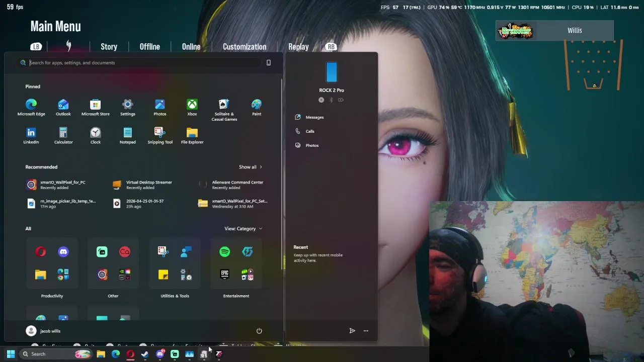This screenshot has height=362, width=644.
Task: Open the Microsoft Store pinned app
Action: (96, 108)
